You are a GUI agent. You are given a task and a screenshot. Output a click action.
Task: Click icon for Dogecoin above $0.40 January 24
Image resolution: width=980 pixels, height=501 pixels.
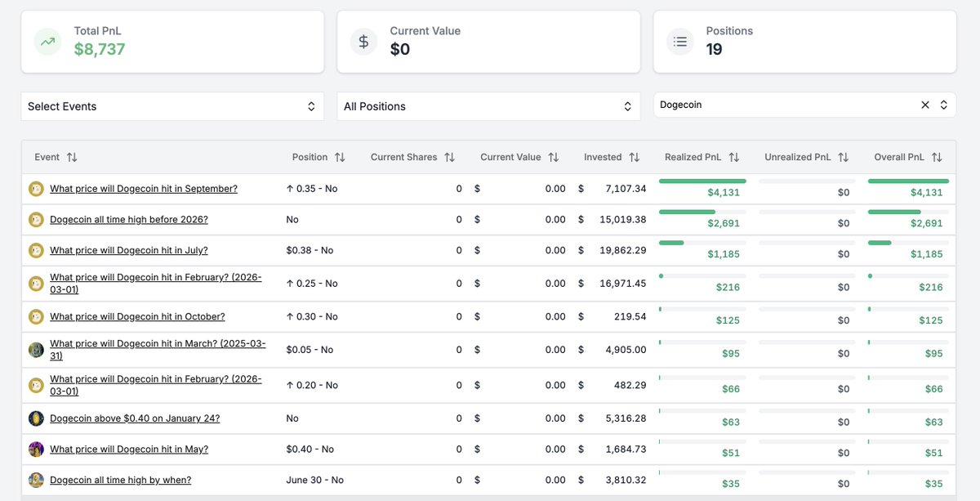[36, 418]
